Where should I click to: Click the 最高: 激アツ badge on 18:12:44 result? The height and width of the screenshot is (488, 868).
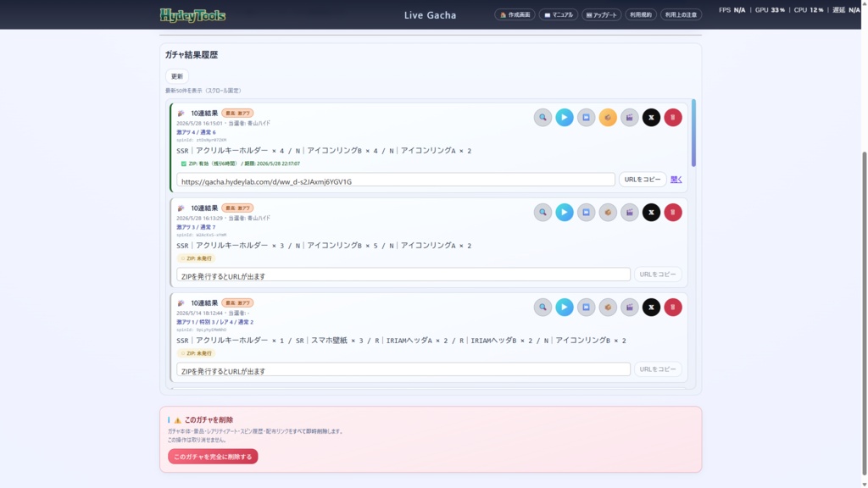(x=237, y=303)
